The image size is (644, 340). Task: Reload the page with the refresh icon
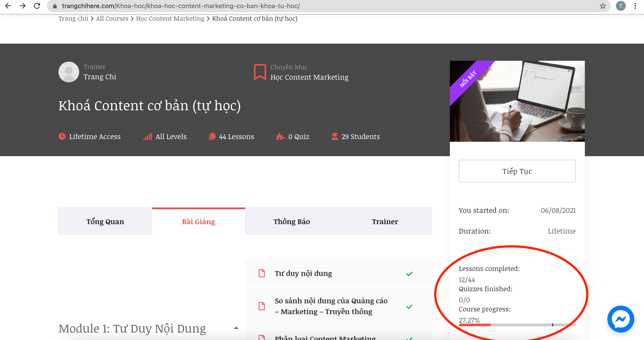tap(37, 6)
